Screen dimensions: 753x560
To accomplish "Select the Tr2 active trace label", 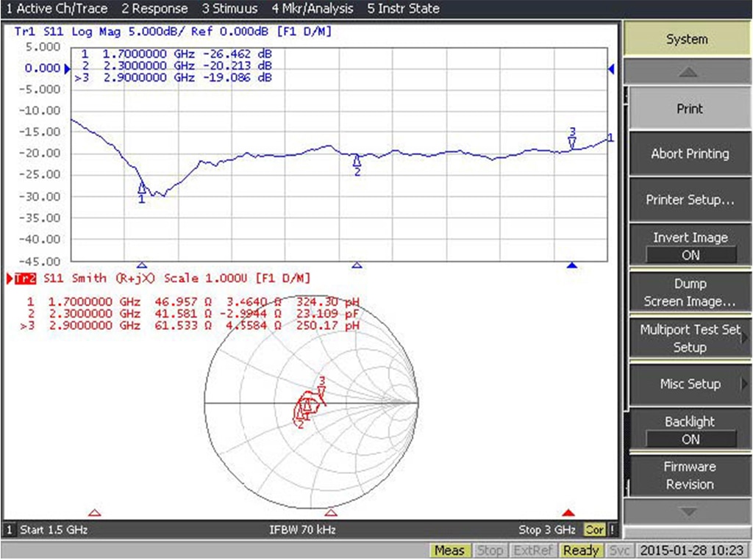I will (x=25, y=279).
